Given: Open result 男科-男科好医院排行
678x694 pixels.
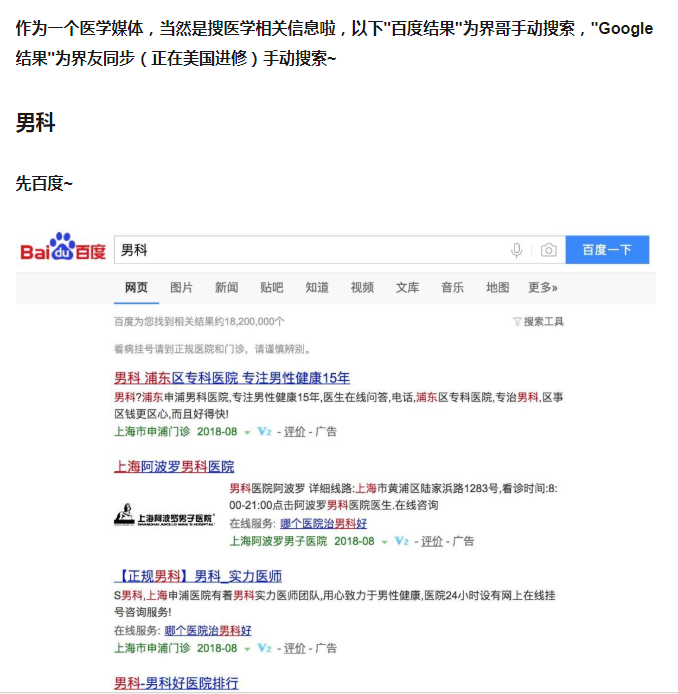Looking at the screenshot, I should click(x=176, y=683).
